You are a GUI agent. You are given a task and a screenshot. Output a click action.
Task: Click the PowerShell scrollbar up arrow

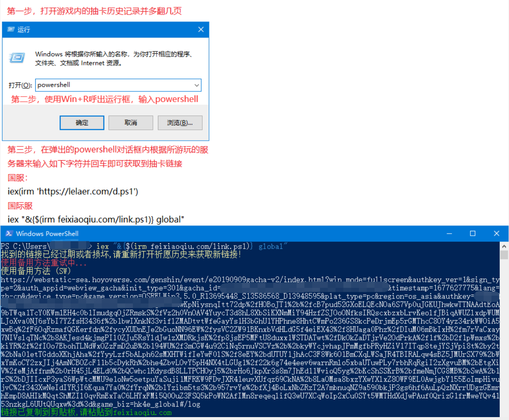point(504,246)
